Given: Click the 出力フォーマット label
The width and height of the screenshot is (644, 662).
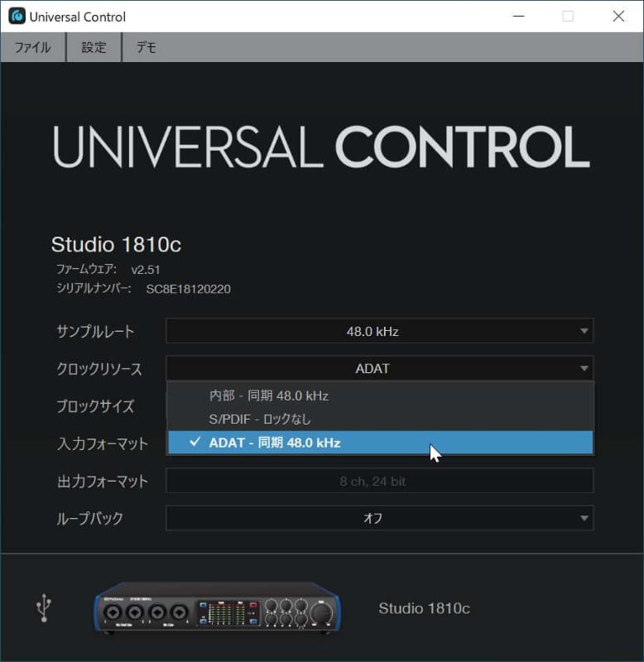Looking at the screenshot, I should [103, 481].
